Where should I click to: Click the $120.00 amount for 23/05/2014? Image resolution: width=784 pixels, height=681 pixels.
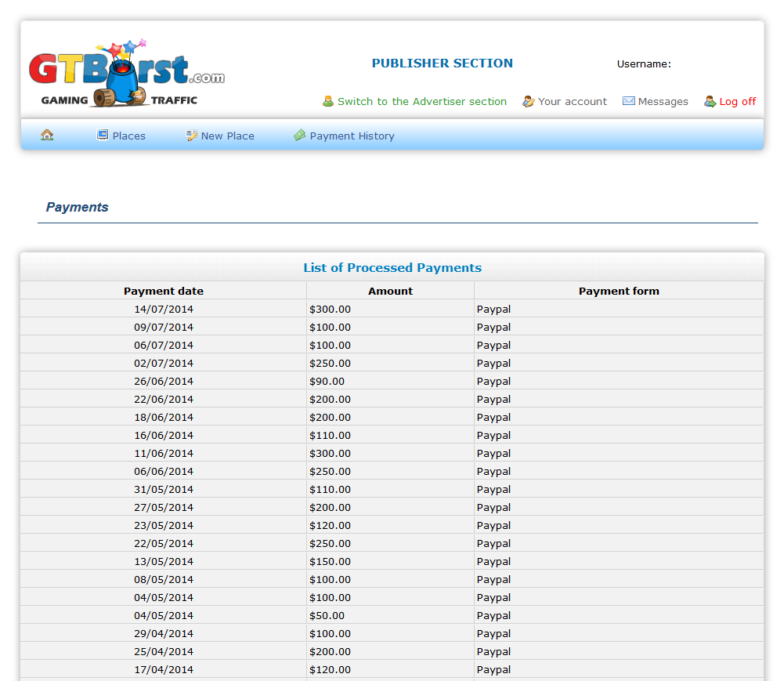coord(330,525)
